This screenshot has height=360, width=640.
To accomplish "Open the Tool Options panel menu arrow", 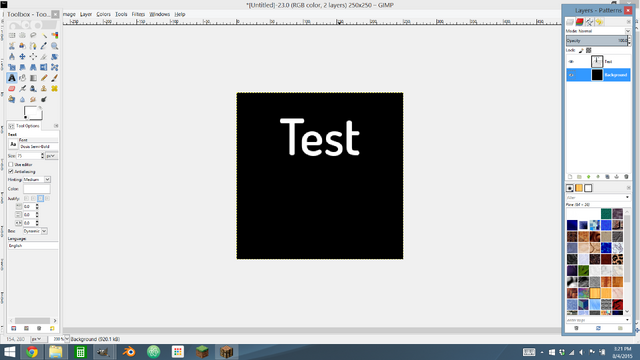I will click(56, 126).
